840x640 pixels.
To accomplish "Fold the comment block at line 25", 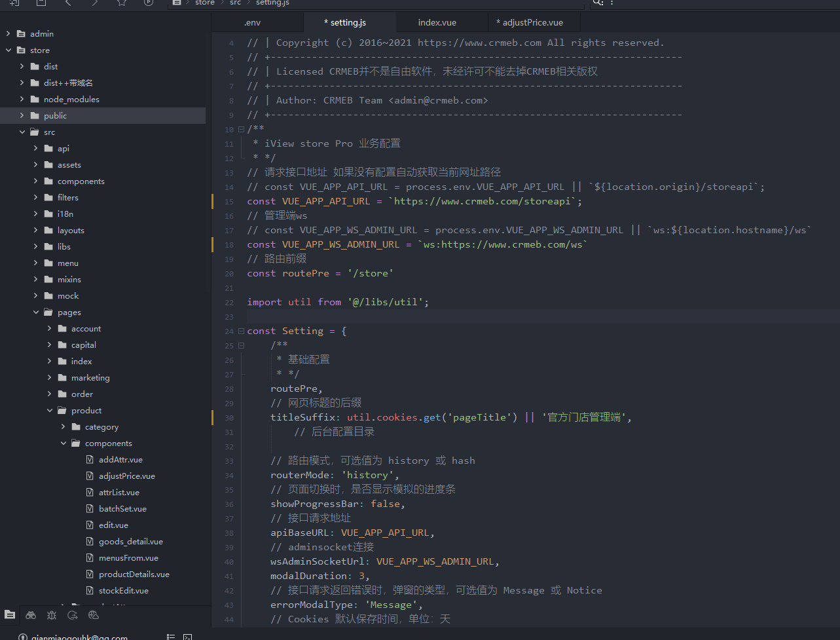I will tap(241, 345).
